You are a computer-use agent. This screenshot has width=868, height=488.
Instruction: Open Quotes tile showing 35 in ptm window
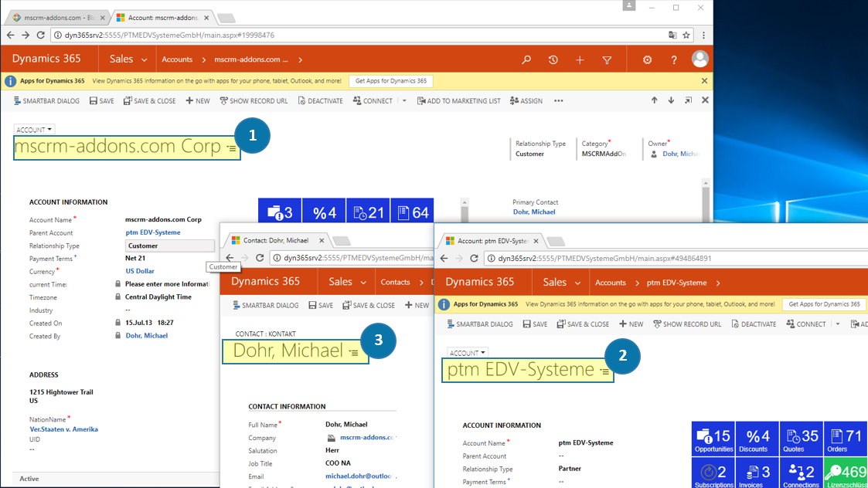(x=802, y=439)
